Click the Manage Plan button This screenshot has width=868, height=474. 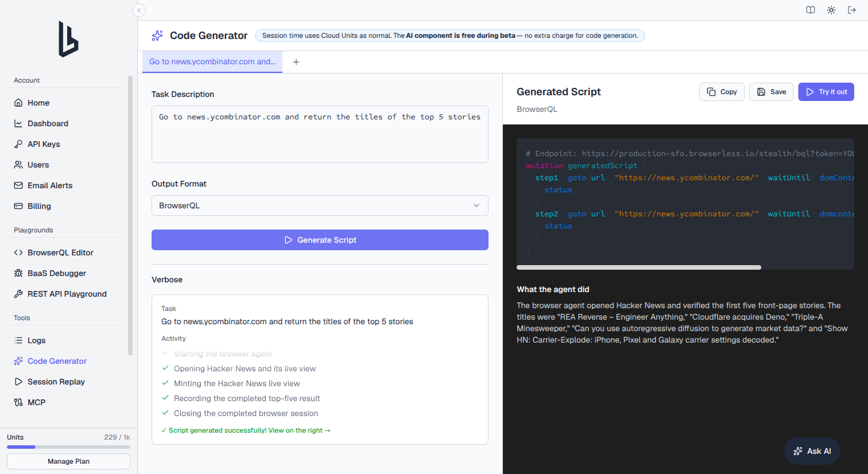(68, 461)
